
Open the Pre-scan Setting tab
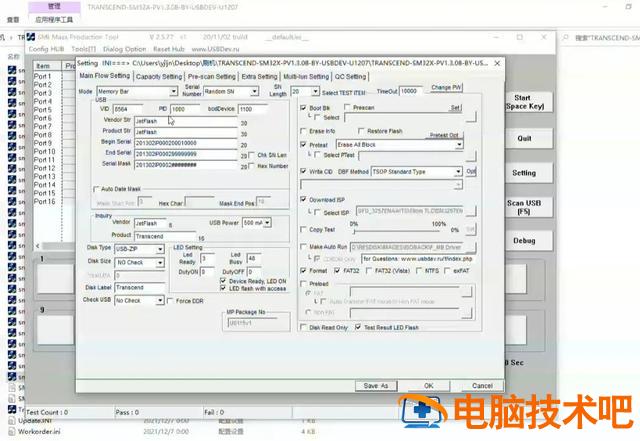pyautogui.click(x=212, y=76)
